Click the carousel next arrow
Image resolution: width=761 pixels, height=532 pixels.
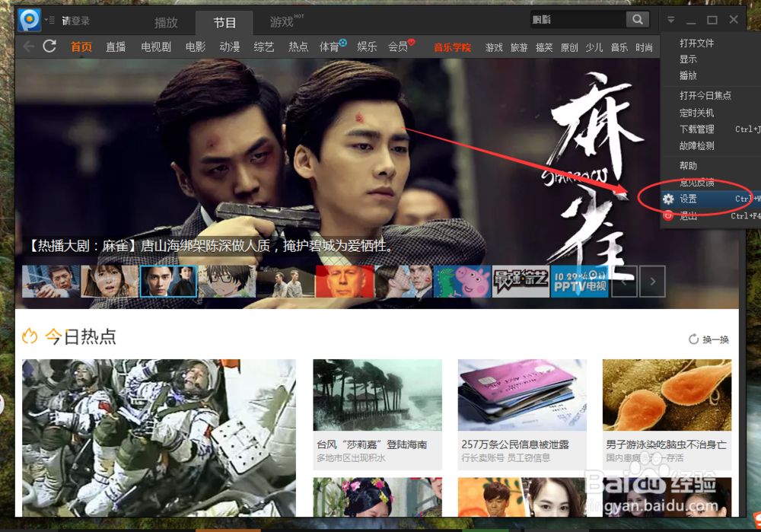(653, 282)
